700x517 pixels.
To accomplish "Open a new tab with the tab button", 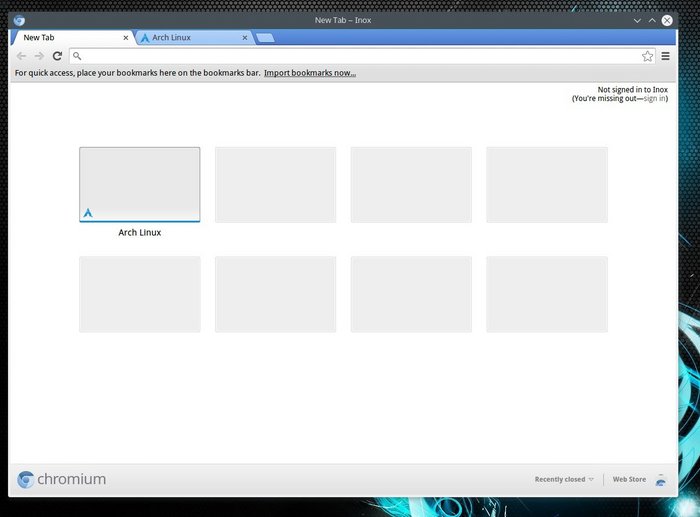I will [x=266, y=38].
